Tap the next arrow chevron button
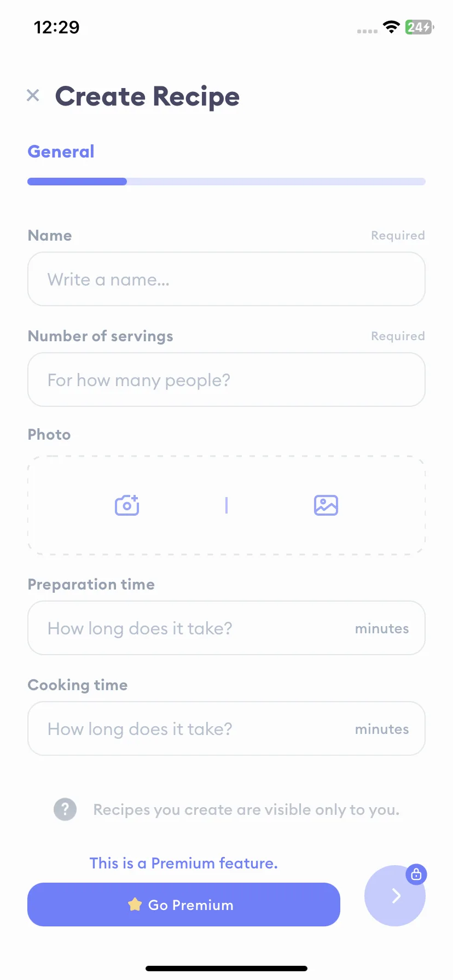The image size is (453, 980). pos(395,896)
